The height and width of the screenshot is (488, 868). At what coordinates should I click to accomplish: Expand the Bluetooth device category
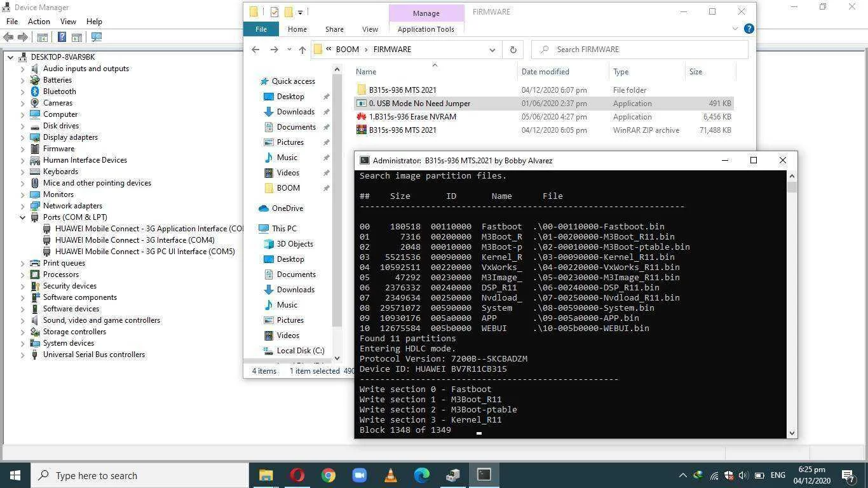point(22,91)
